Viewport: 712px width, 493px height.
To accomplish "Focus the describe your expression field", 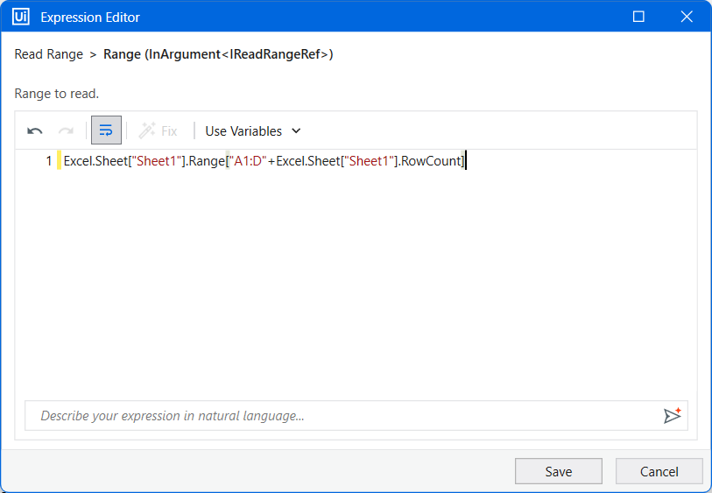I will click(343, 415).
